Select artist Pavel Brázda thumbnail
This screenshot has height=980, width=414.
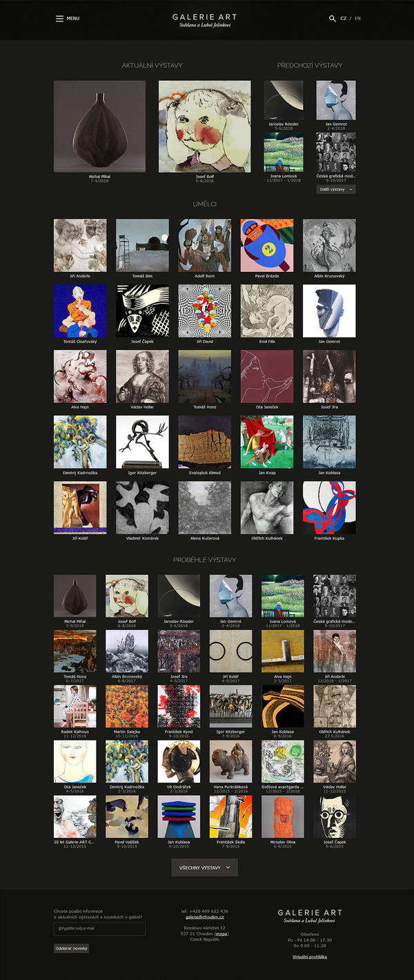[x=267, y=246]
